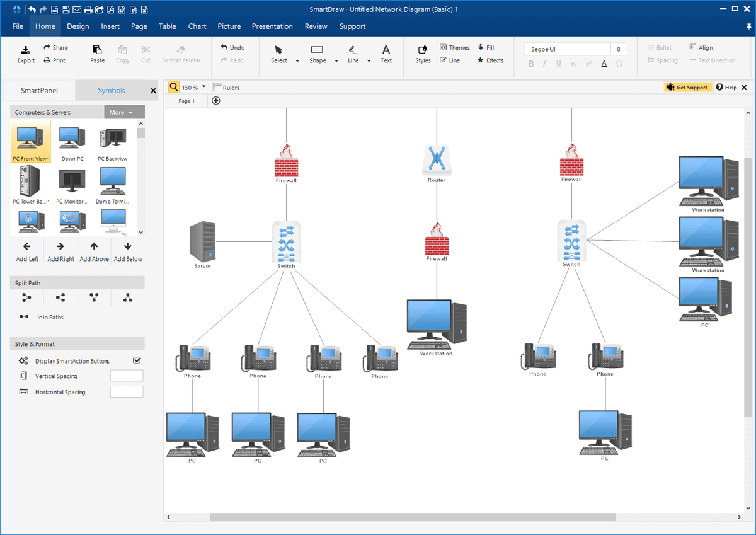The height and width of the screenshot is (535, 756).
Task: Click the Add Left arrow
Action: (26, 246)
